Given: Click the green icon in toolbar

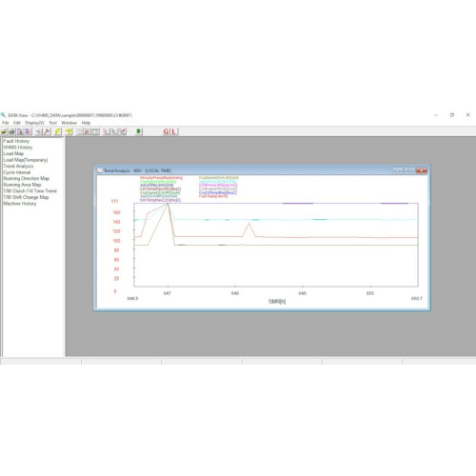Looking at the screenshot, I should click(139, 131).
